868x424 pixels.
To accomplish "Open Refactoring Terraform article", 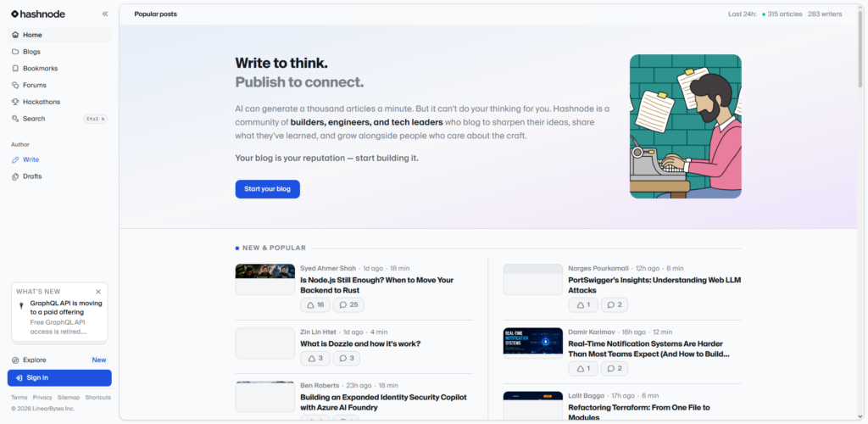I will click(639, 412).
